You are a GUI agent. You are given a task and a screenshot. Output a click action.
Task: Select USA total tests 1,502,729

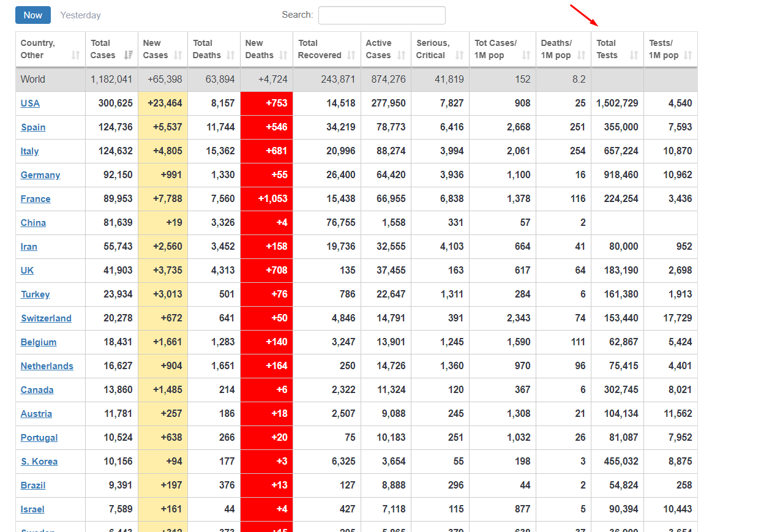[617, 103]
